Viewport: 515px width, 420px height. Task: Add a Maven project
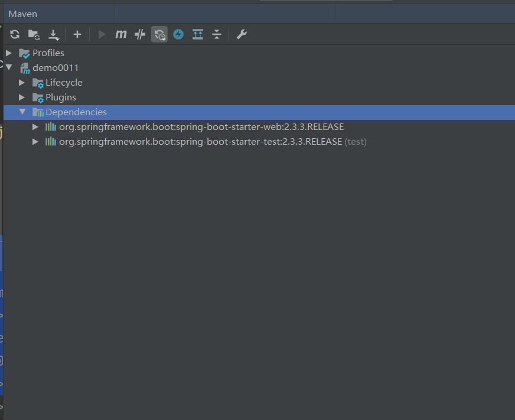click(x=77, y=34)
